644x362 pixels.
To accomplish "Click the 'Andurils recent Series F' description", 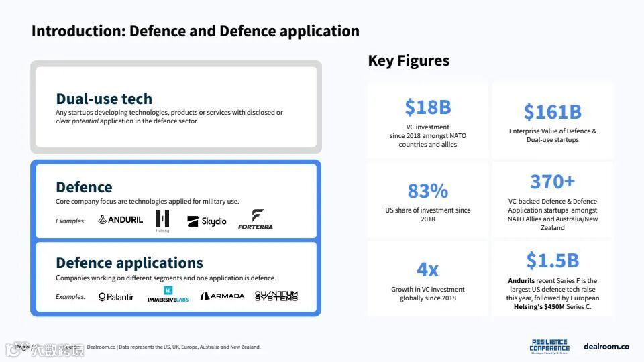I will coord(552,294).
